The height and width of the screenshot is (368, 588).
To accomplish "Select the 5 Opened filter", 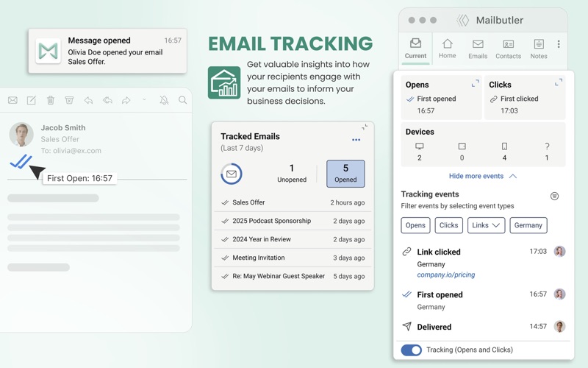I will (x=345, y=174).
